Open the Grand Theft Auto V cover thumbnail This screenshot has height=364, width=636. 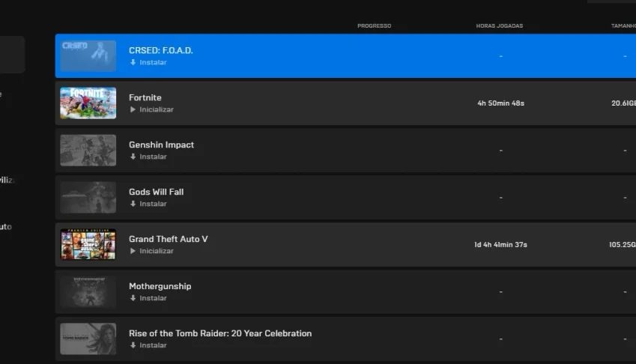(88, 244)
